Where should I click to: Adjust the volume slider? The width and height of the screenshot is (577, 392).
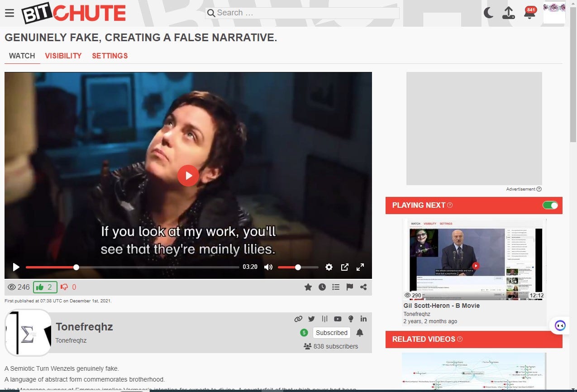pos(298,267)
